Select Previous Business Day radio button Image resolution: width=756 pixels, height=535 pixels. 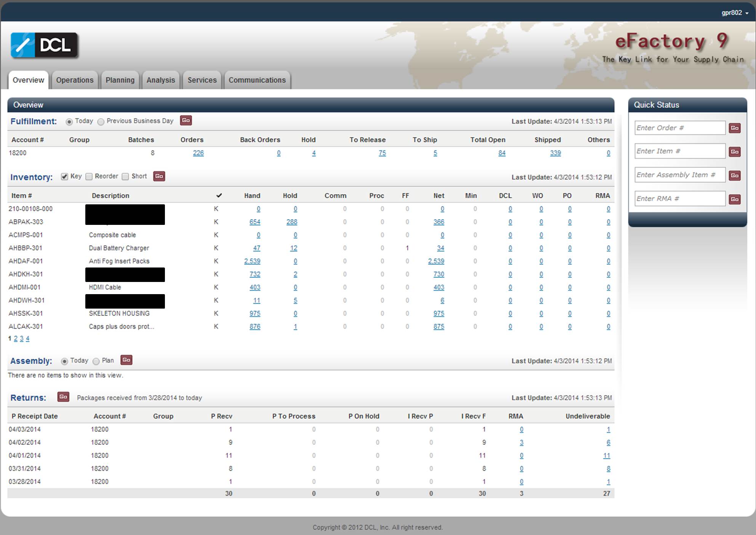[x=101, y=122]
